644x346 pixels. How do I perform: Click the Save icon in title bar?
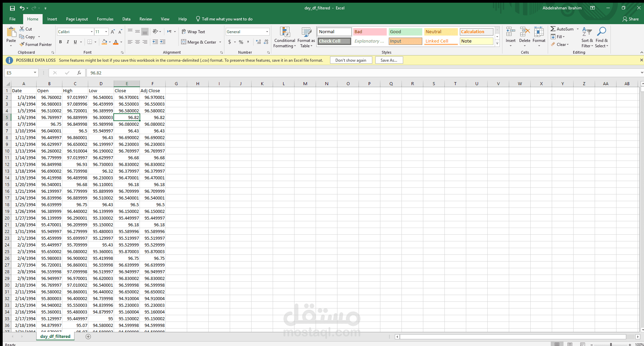tap(12, 8)
